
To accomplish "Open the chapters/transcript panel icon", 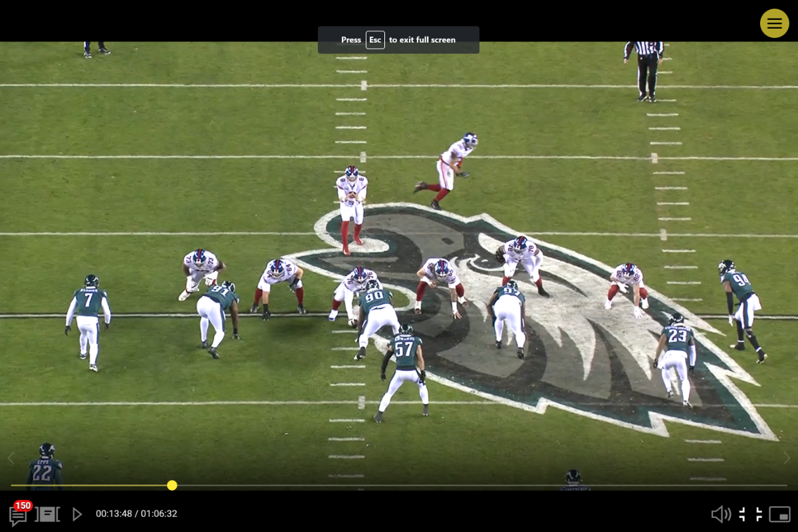I will click(48, 514).
